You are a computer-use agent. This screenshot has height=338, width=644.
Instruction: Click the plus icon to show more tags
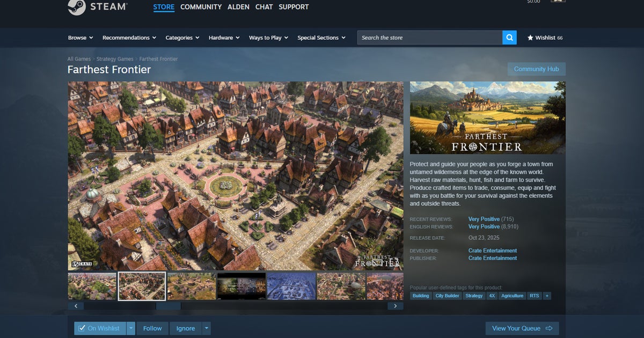pos(547,296)
